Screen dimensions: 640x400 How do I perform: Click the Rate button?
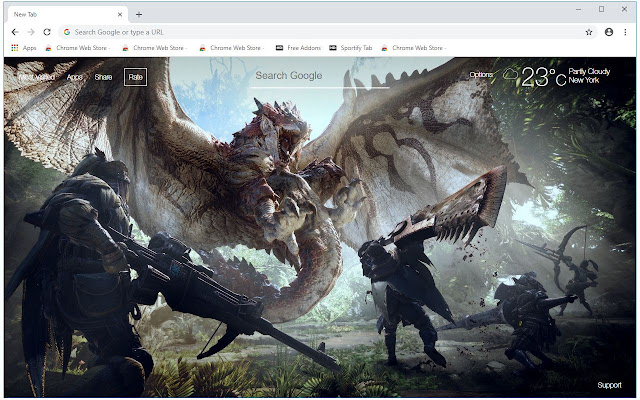click(136, 77)
